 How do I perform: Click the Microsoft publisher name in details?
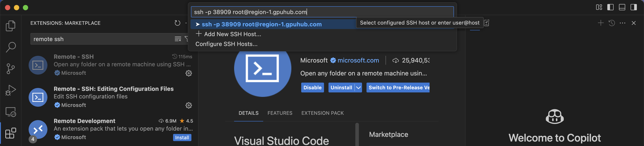(x=314, y=60)
